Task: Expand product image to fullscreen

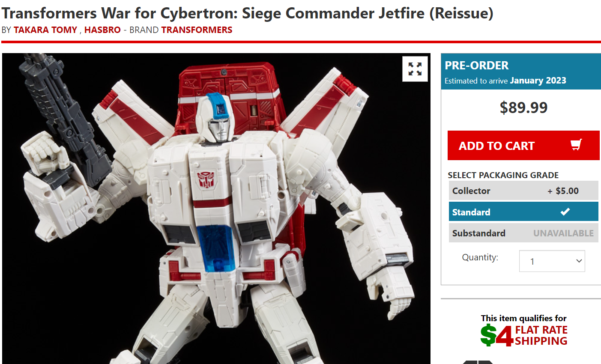Action: [415, 69]
